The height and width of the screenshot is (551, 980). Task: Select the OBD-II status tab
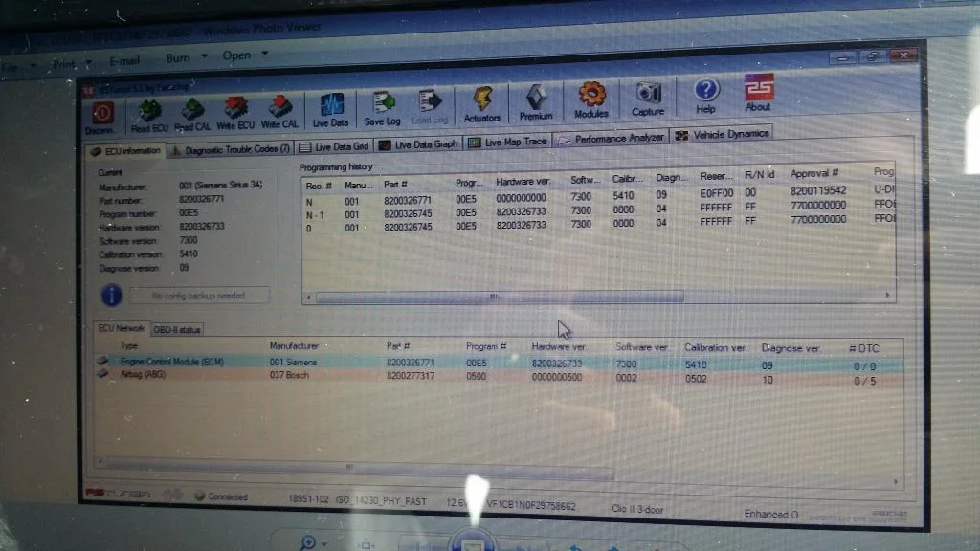click(x=177, y=330)
